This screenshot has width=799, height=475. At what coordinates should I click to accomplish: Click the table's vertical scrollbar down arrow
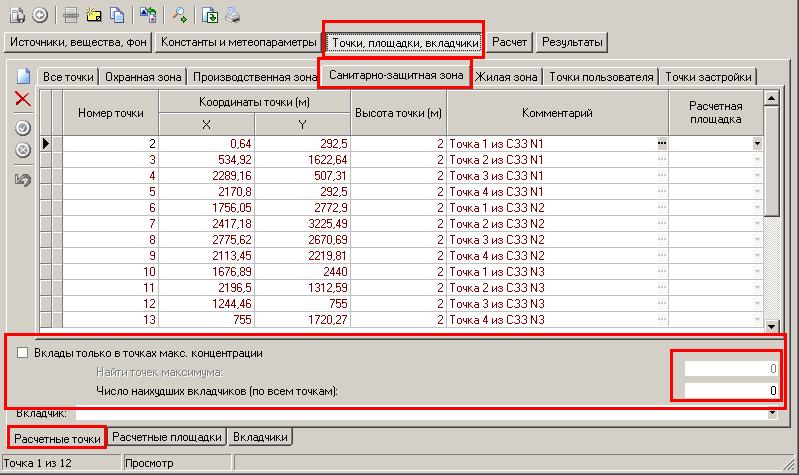click(x=771, y=326)
